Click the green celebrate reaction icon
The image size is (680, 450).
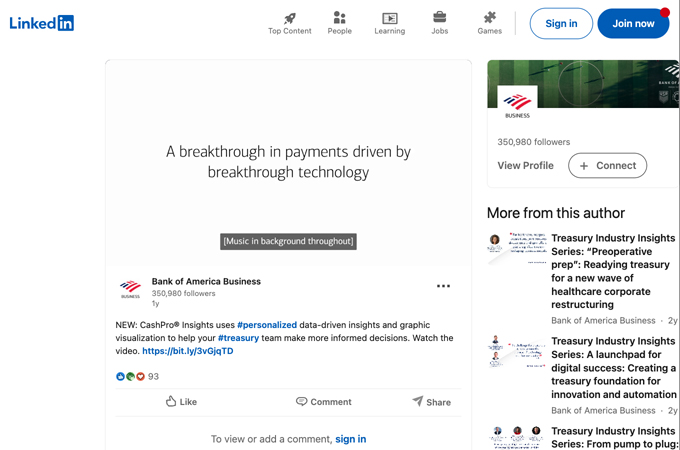click(130, 376)
